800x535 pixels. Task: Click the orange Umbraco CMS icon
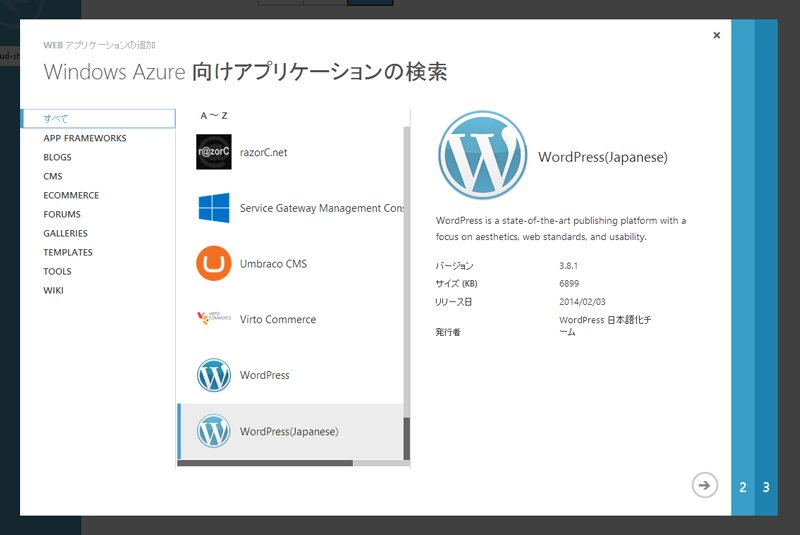coord(214,263)
